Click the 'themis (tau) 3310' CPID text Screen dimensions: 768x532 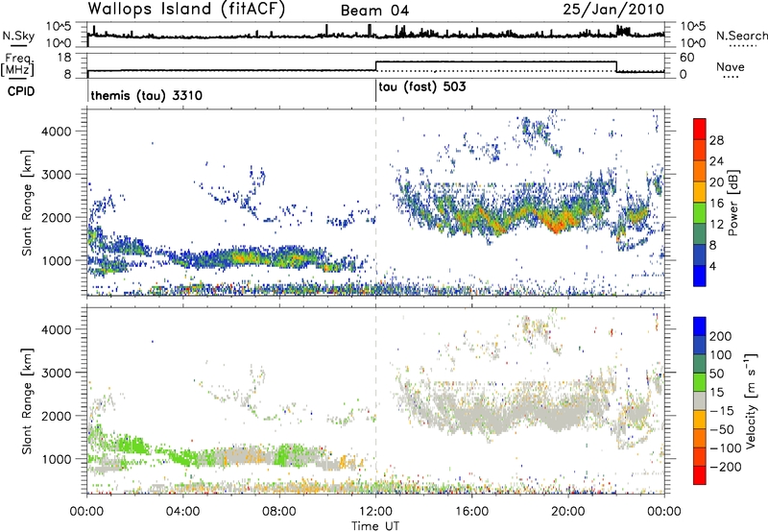[x=147, y=95]
